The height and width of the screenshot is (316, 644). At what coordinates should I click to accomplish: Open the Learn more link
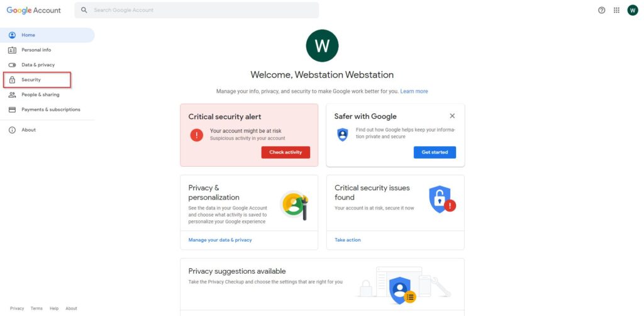coord(414,91)
